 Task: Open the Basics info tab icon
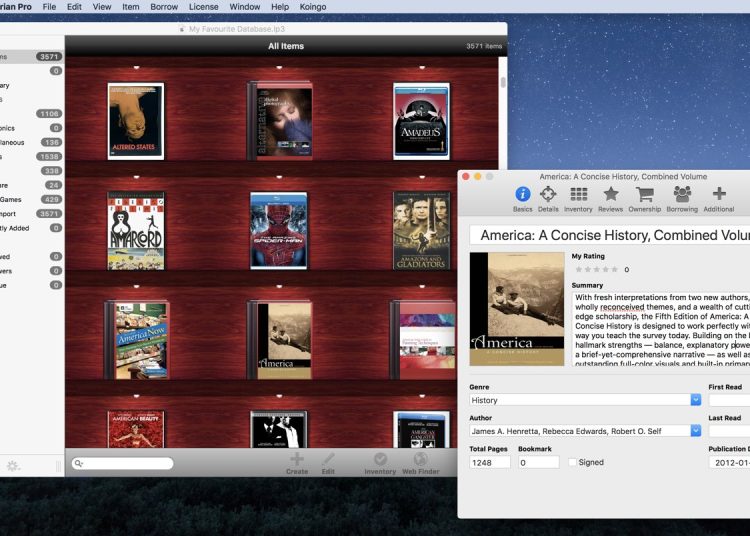(522, 195)
